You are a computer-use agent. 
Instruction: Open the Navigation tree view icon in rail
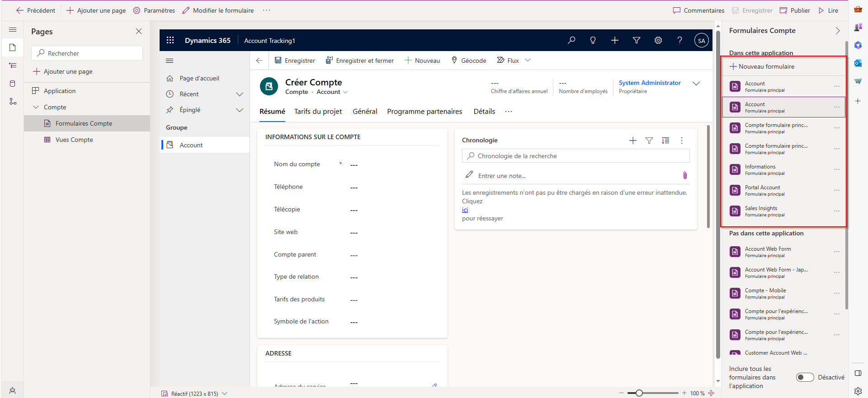pyautogui.click(x=13, y=66)
